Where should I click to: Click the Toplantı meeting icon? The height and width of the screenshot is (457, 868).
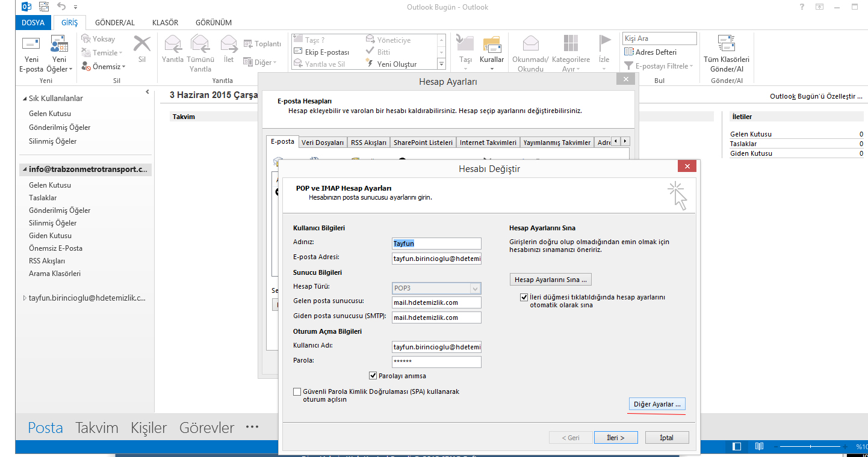click(x=248, y=44)
